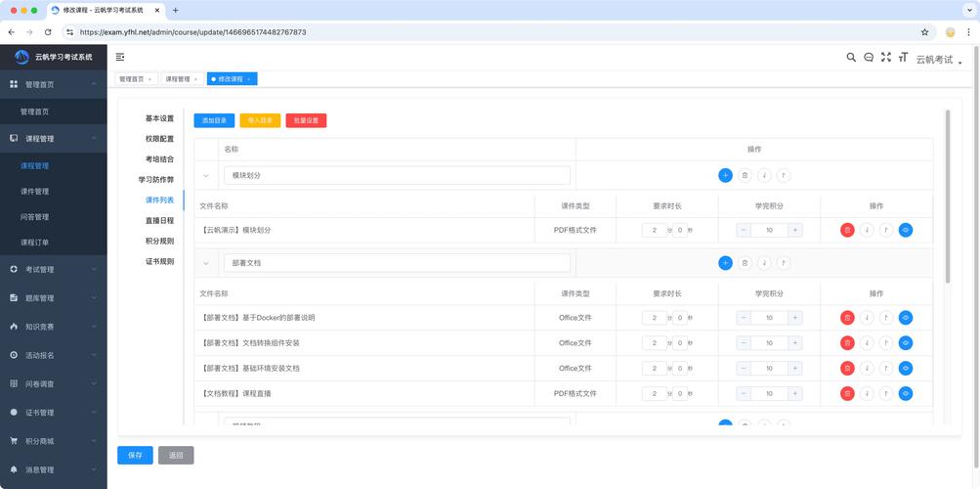Click the font size icon in header

point(904,58)
